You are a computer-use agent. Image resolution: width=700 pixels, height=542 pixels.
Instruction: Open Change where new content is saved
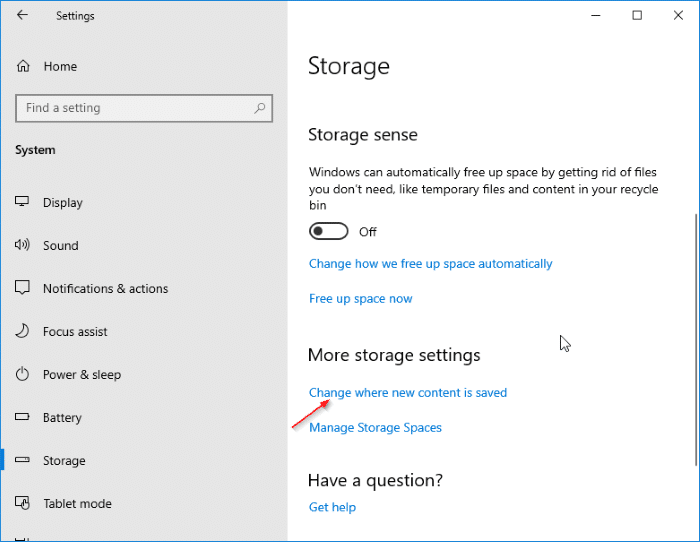[408, 393]
